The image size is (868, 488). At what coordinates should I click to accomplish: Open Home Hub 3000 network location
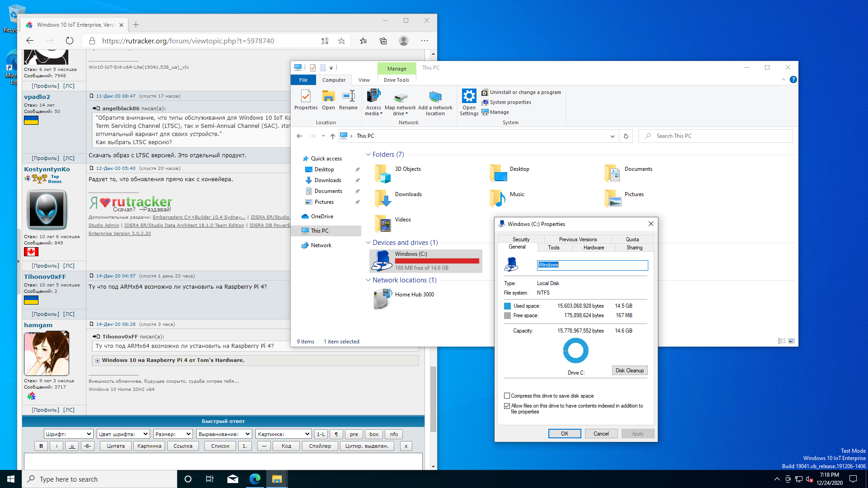tap(404, 299)
